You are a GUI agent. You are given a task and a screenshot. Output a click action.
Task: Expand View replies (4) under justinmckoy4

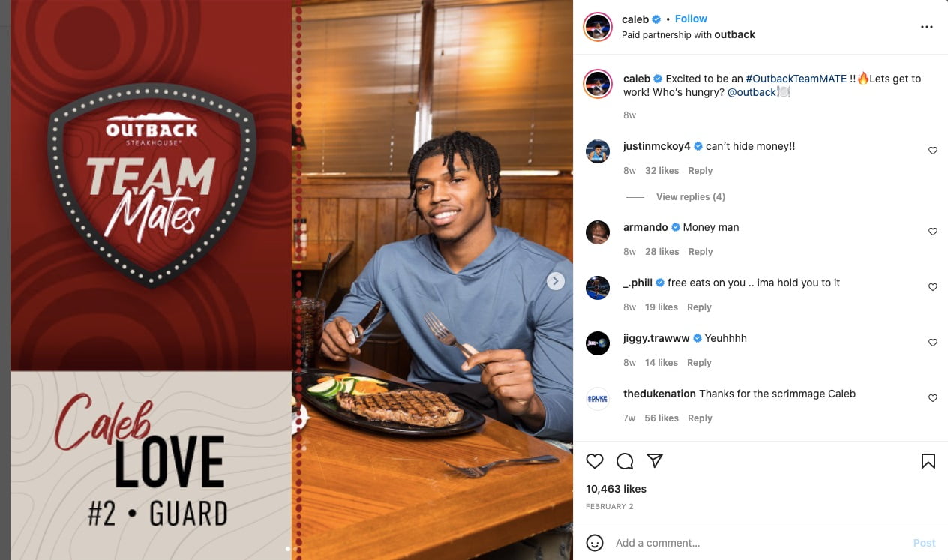point(690,197)
